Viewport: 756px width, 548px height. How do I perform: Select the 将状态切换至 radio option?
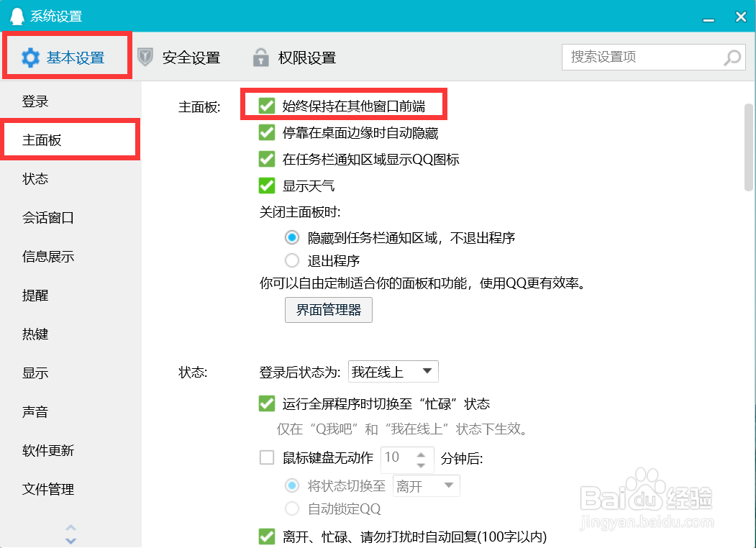click(x=292, y=485)
